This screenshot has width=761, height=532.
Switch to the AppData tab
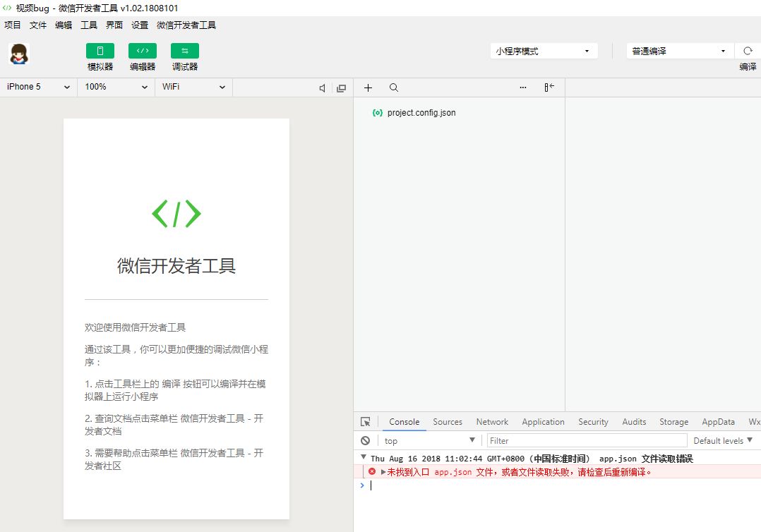(719, 422)
